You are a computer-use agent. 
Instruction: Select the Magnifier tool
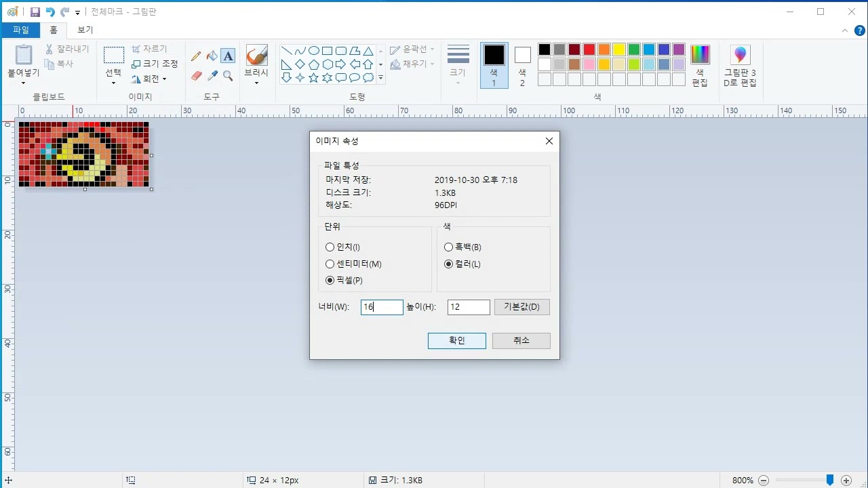(x=228, y=76)
